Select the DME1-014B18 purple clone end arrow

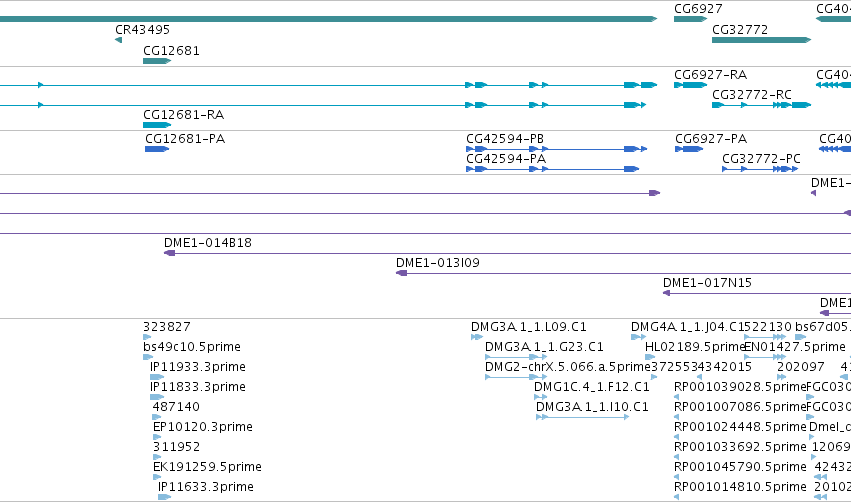[169, 253]
